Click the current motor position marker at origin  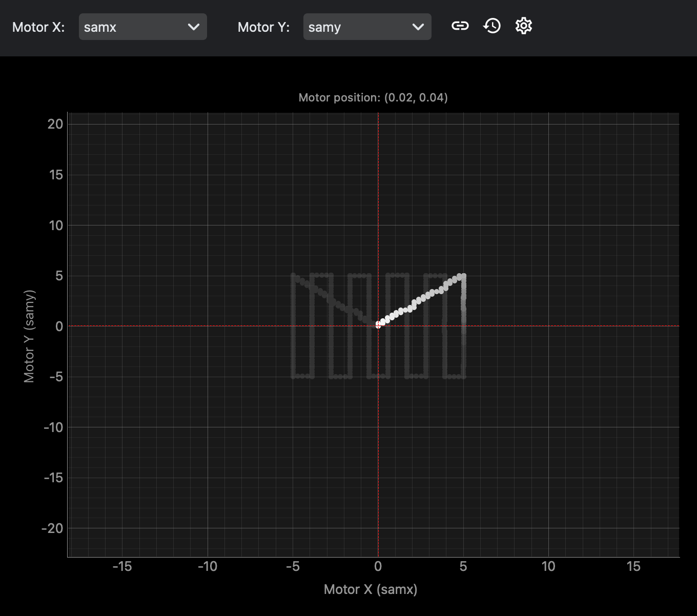click(378, 325)
